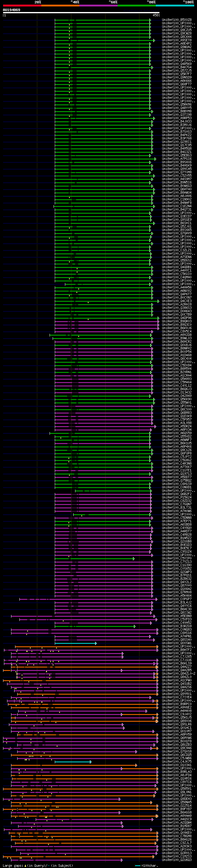Screen dimensions: 197x868
Task: Select hit label UniRef100_B8BYM8
Action: pos(177,111)
